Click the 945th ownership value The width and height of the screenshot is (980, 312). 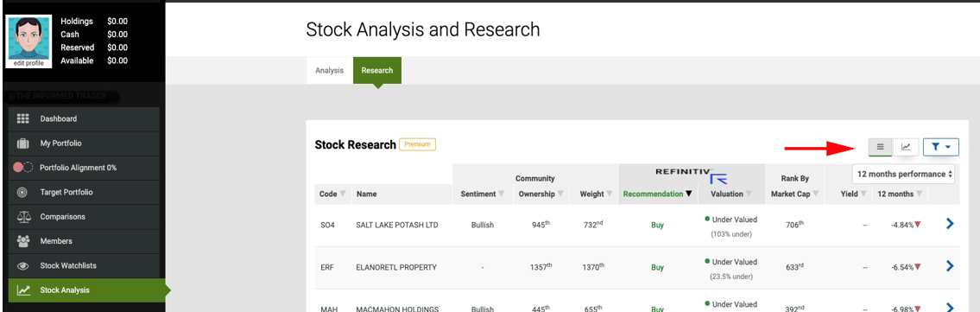541,225
